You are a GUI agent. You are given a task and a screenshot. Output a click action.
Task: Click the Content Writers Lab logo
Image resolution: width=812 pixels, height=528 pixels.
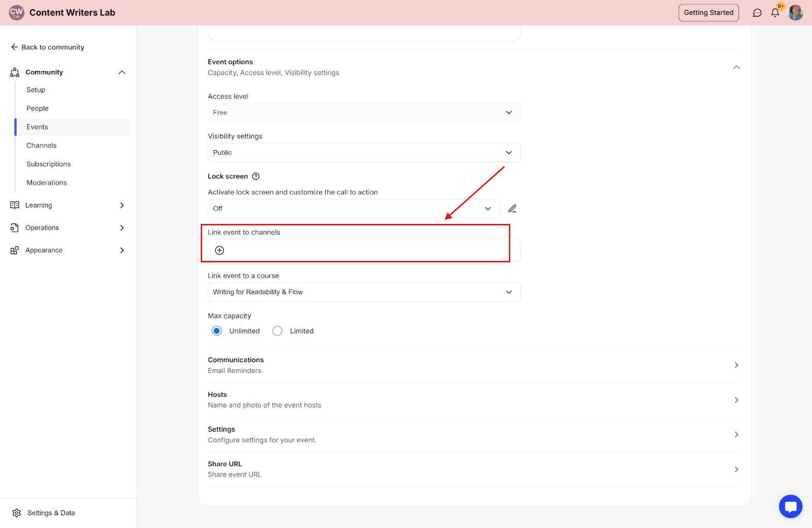coord(16,13)
